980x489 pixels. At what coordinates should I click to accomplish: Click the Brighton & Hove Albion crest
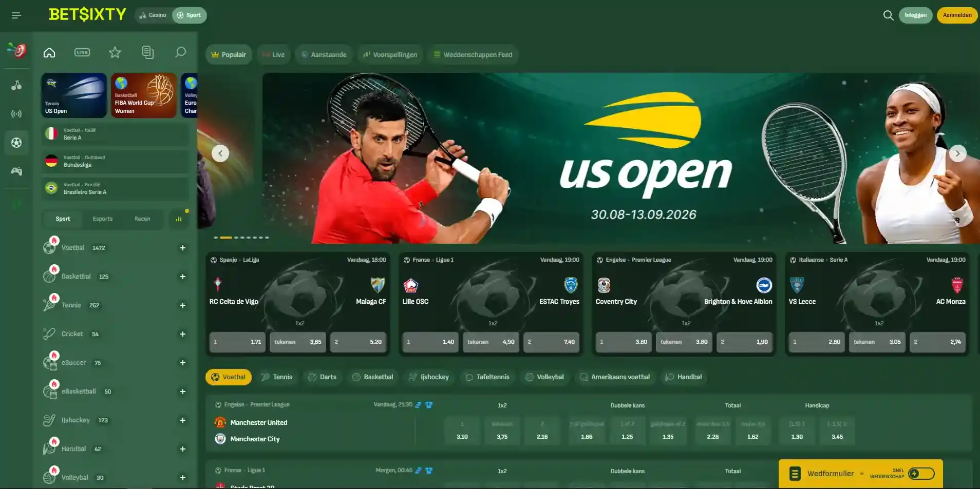764,285
